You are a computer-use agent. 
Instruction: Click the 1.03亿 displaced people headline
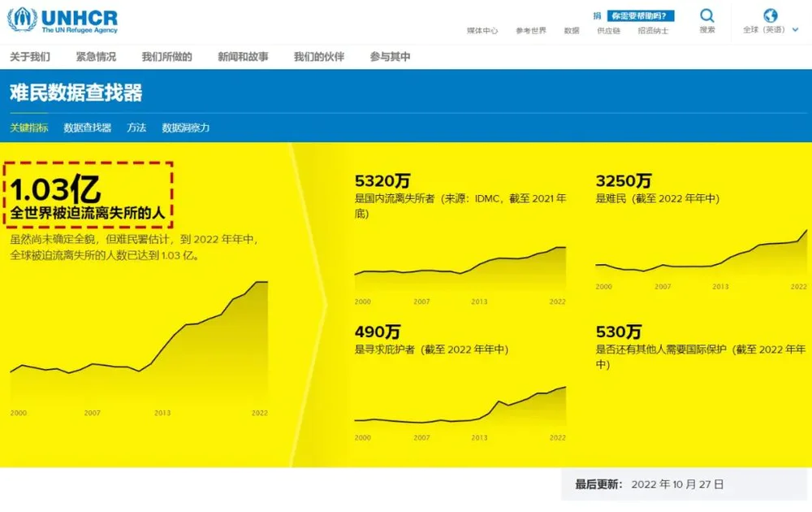click(55, 190)
